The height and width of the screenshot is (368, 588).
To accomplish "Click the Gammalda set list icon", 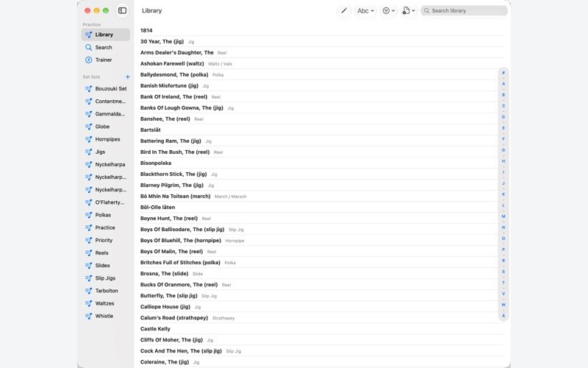I will click(88, 114).
